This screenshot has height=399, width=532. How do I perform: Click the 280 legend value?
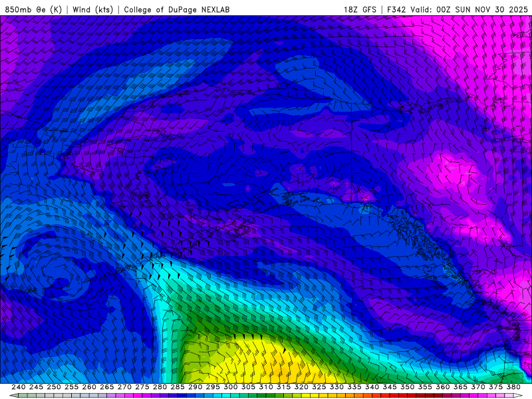click(x=160, y=387)
